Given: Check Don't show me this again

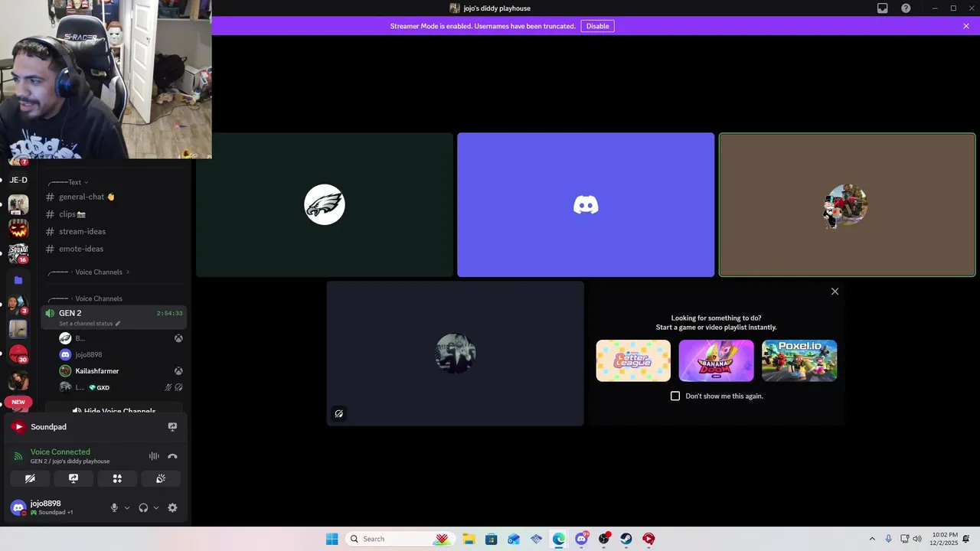Looking at the screenshot, I should [x=675, y=396].
